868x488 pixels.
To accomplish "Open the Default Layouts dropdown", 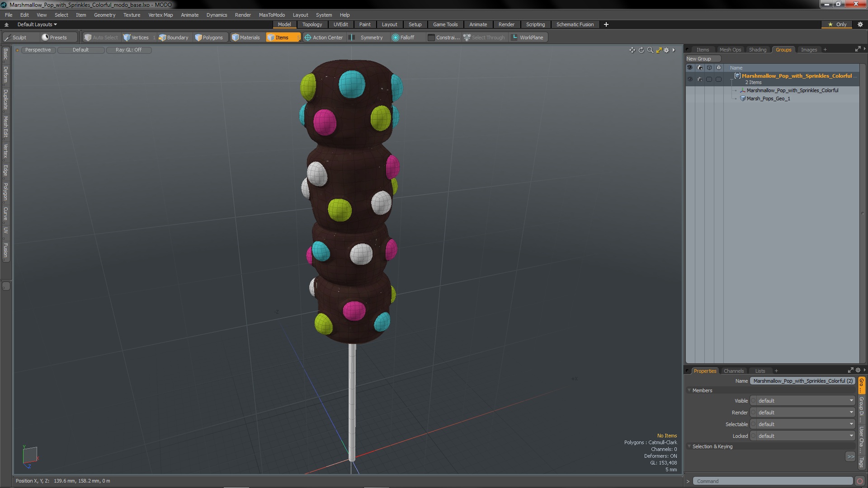I will tap(37, 24).
